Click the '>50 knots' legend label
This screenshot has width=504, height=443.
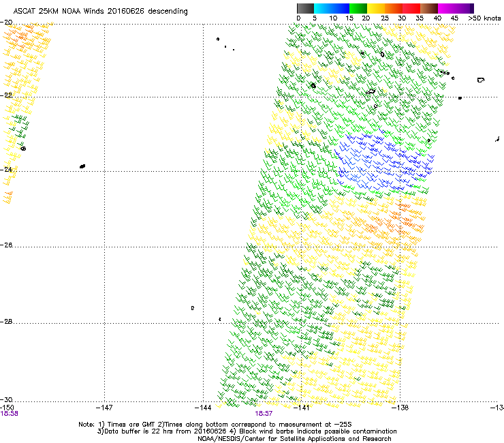[484, 18]
